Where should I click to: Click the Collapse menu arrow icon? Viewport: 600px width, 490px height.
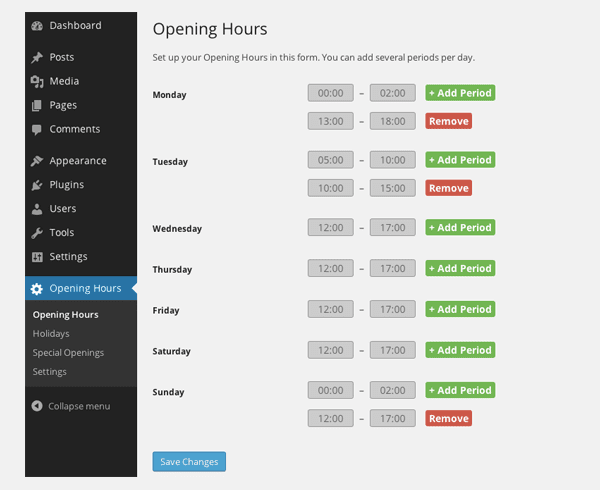(37, 406)
